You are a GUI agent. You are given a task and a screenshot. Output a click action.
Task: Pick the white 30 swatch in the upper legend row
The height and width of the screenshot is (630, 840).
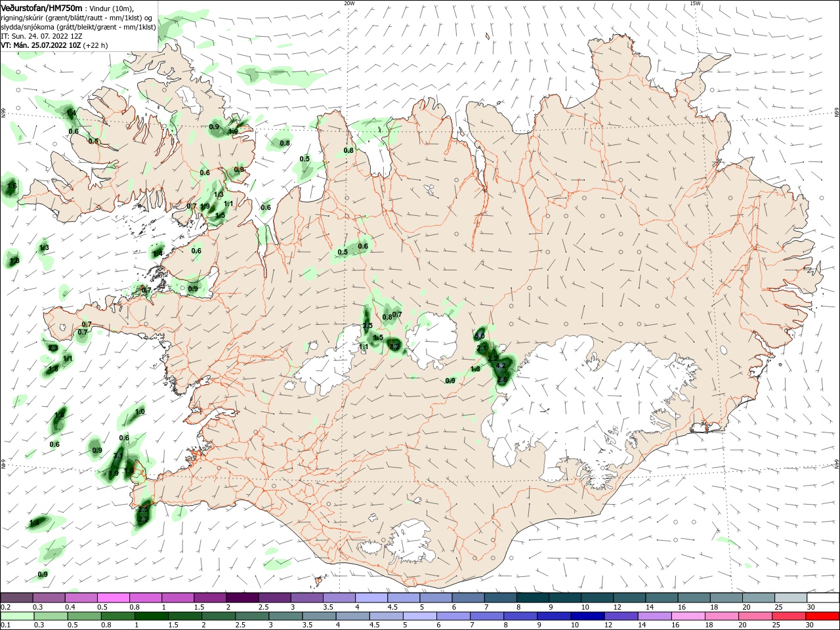[x=822, y=598]
